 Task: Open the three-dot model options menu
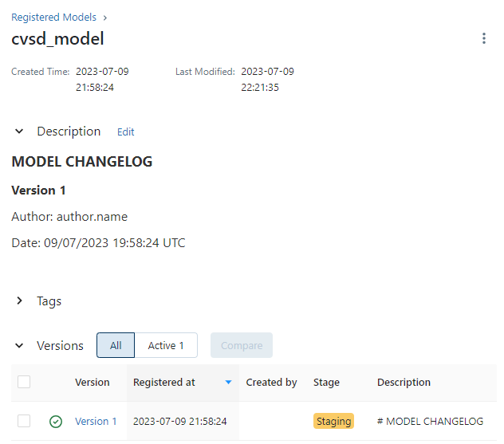[x=483, y=38]
